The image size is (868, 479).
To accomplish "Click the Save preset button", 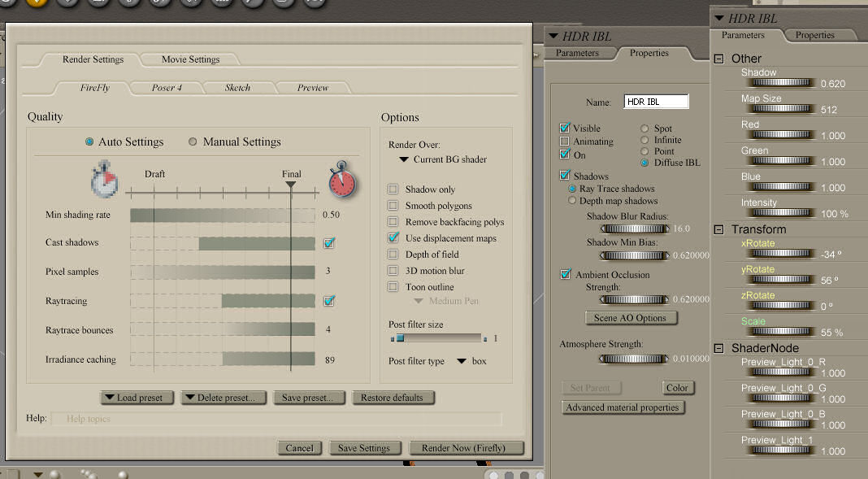I will (309, 398).
